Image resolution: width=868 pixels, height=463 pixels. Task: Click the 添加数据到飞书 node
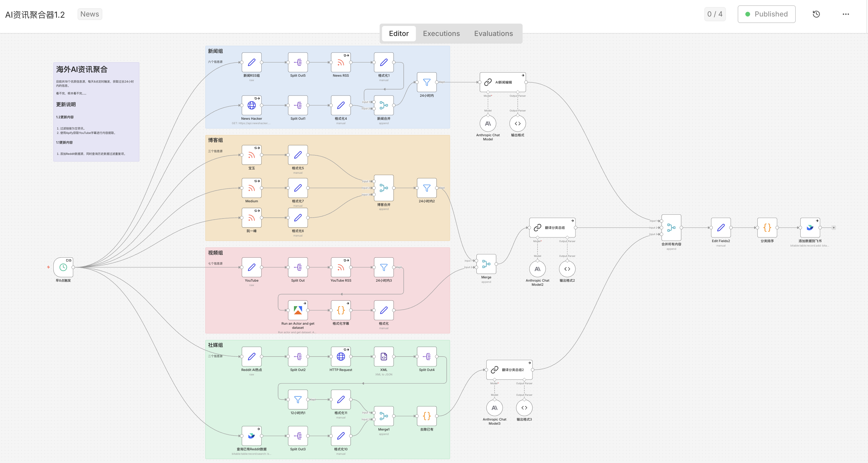810,228
